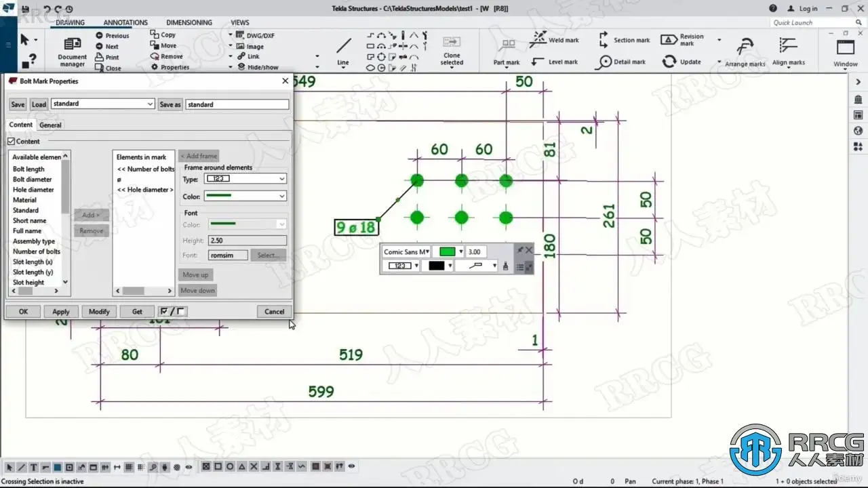Click the Modify button

pos(99,312)
